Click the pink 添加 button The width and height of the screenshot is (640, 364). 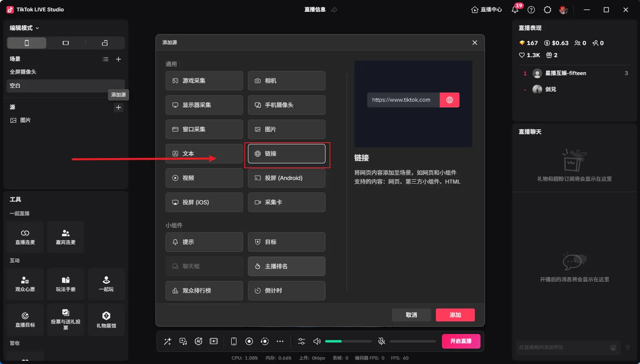coord(455,315)
